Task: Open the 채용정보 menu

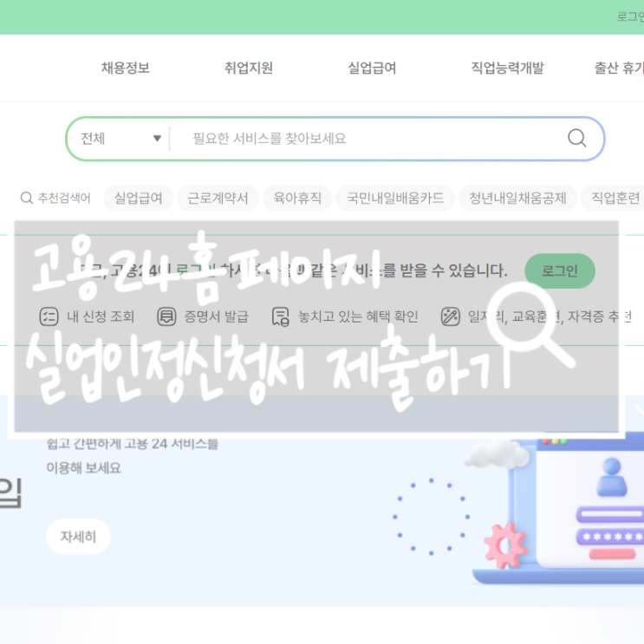Action: tap(126, 68)
